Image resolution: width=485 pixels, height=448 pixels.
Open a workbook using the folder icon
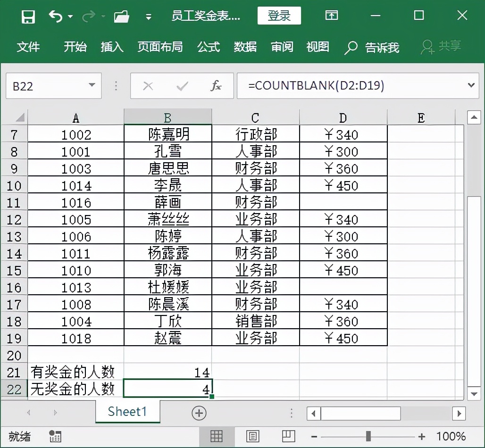(122, 16)
